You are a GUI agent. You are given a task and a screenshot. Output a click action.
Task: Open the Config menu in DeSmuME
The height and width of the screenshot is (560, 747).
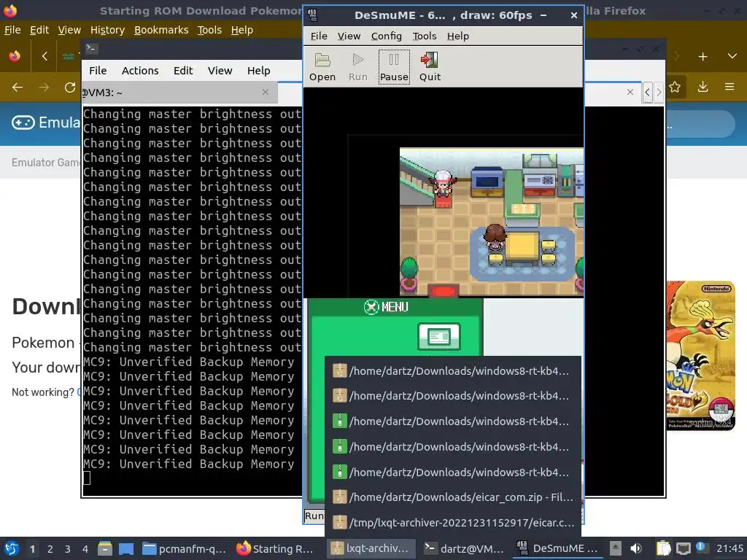pos(387,36)
